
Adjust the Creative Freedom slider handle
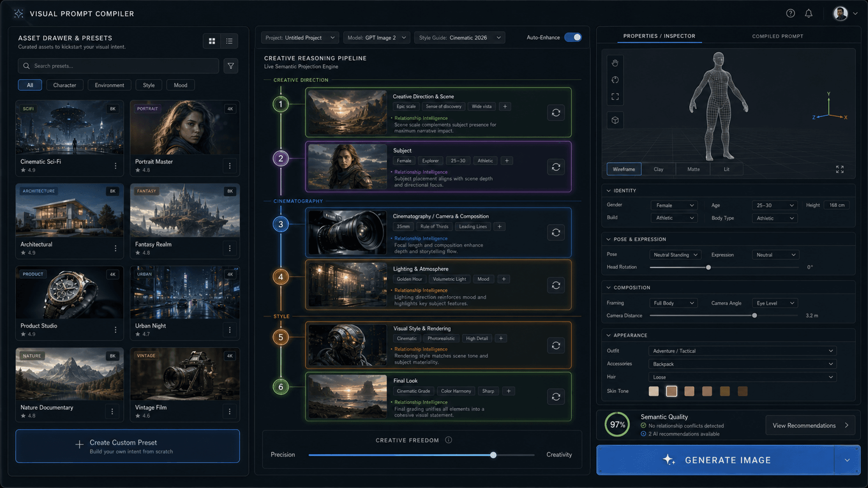tap(493, 455)
